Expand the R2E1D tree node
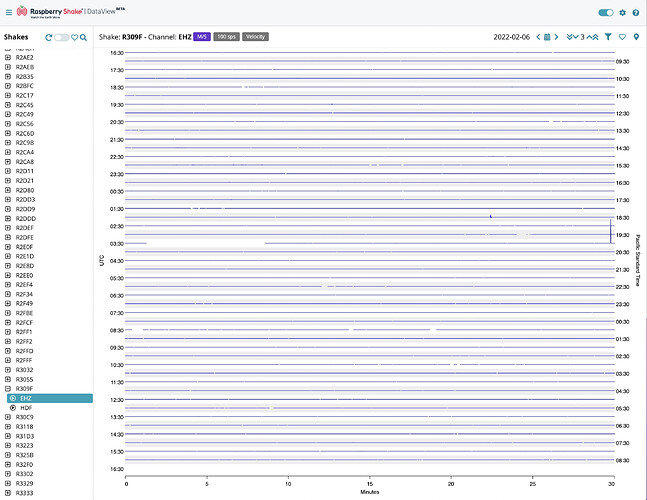 (7, 256)
